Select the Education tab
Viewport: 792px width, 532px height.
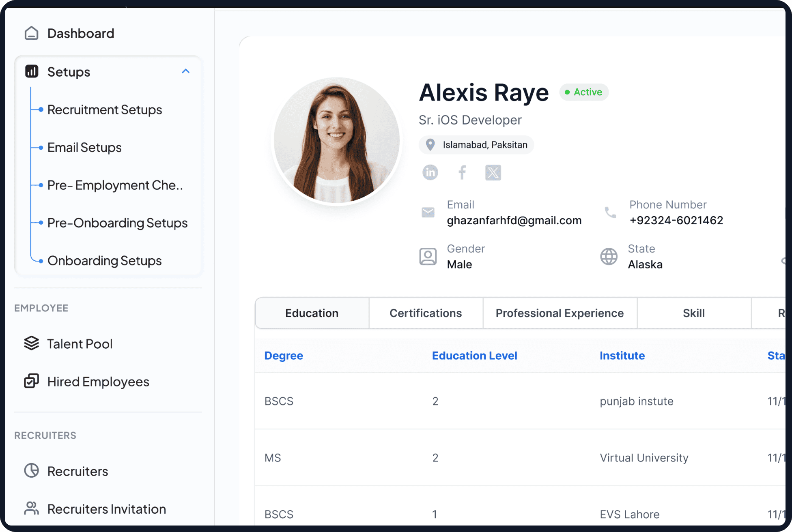tap(312, 313)
